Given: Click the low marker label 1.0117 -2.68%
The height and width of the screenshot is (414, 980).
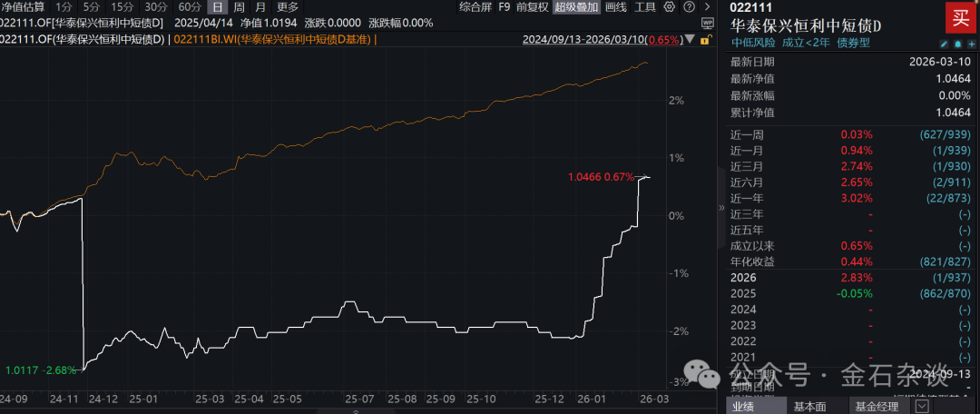Looking at the screenshot, I should 41,370.
